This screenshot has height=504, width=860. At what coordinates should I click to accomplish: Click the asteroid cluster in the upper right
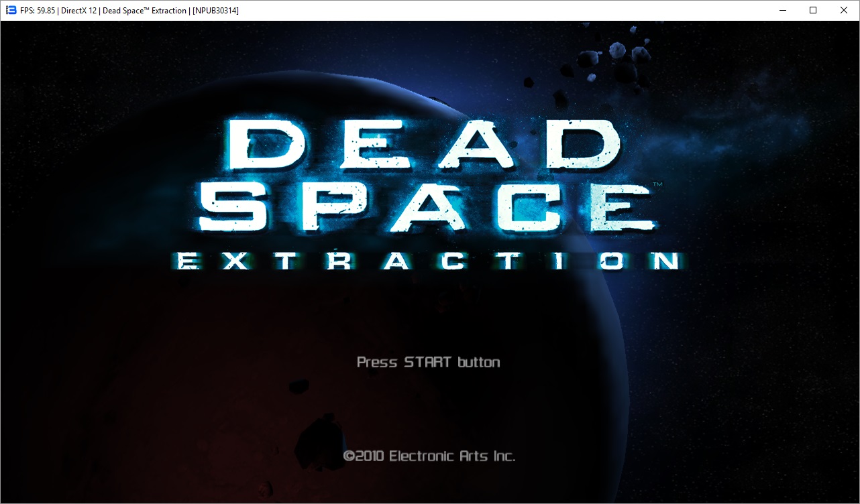[619, 56]
